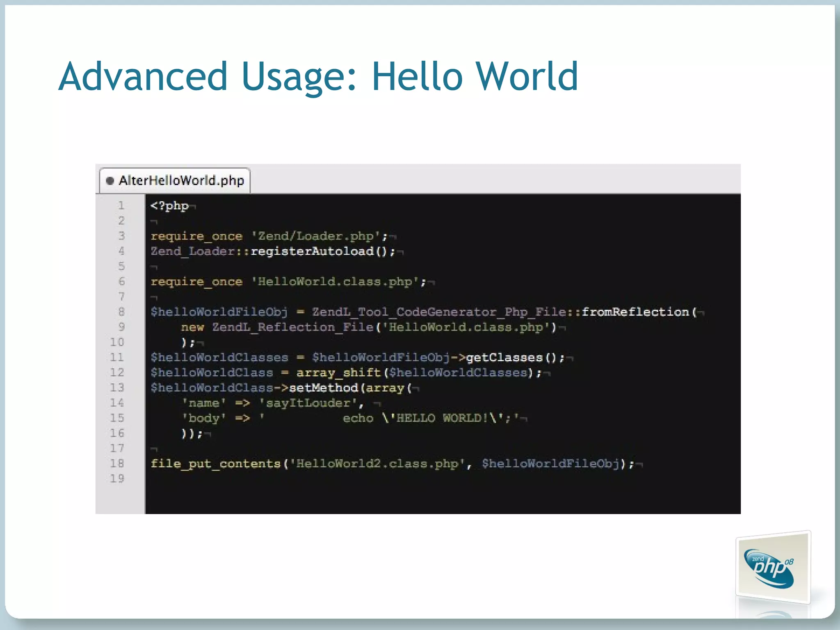Click line number 8 in the gutter

click(121, 312)
